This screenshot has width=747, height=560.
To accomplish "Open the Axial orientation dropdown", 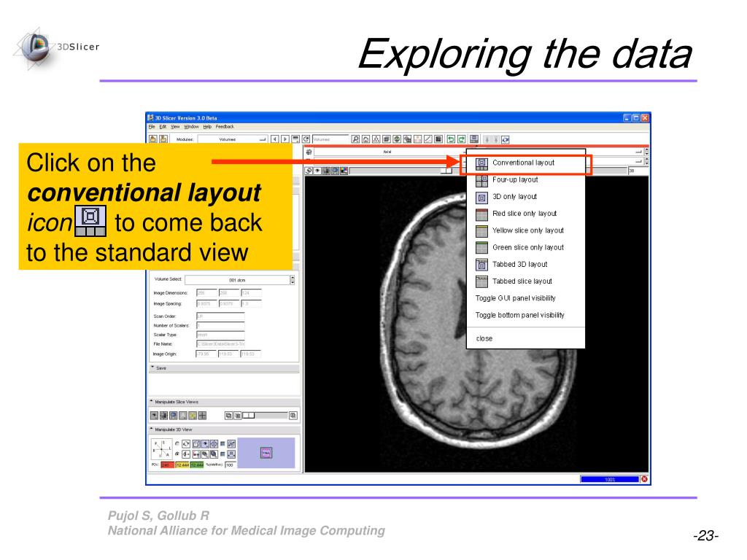I will (390, 152).
